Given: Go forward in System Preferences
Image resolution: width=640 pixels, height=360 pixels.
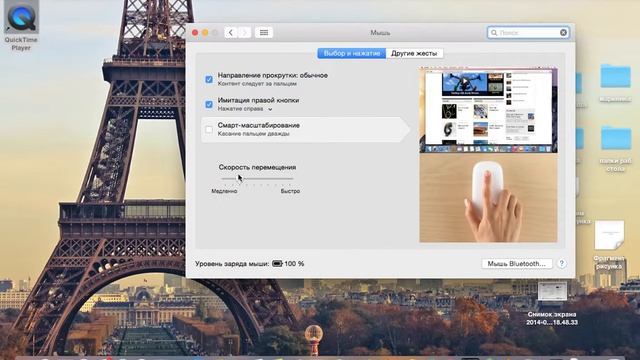Looking at the screenshot, I should click(x=244, y=33).
